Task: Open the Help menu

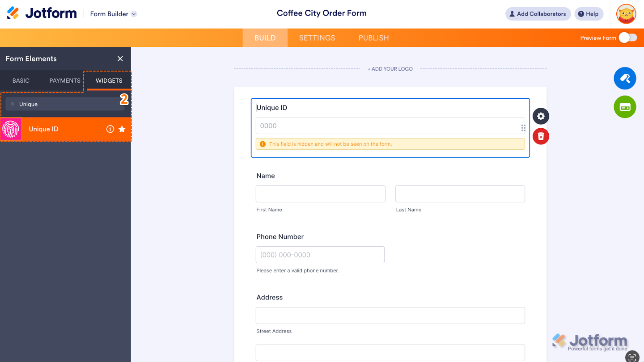Action: coord(589,14)
